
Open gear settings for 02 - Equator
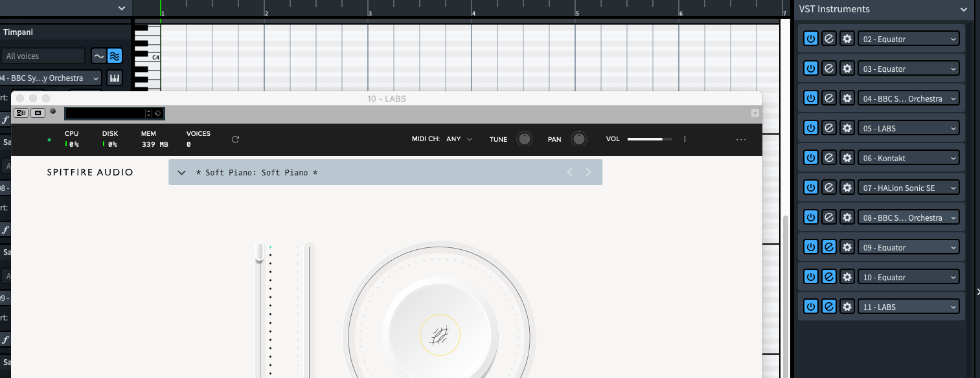pyautogui.click(x=847, y=39)
